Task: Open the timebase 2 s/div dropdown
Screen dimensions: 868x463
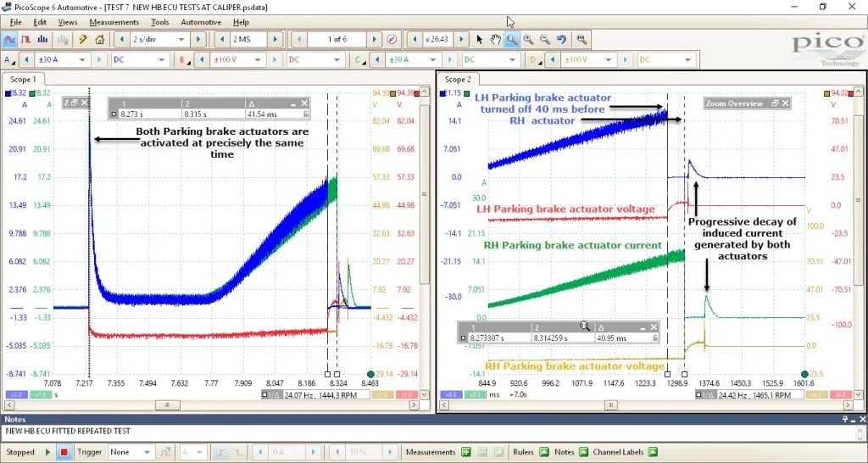Action: point(181,39)
